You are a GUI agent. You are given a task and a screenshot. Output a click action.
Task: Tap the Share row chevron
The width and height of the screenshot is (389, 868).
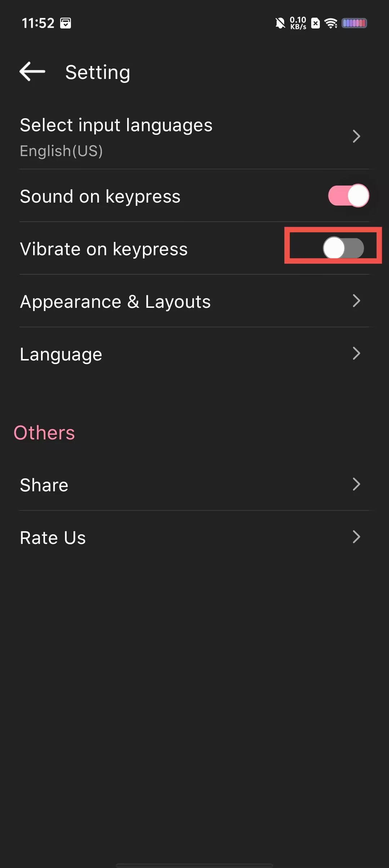tap(356, 484)
